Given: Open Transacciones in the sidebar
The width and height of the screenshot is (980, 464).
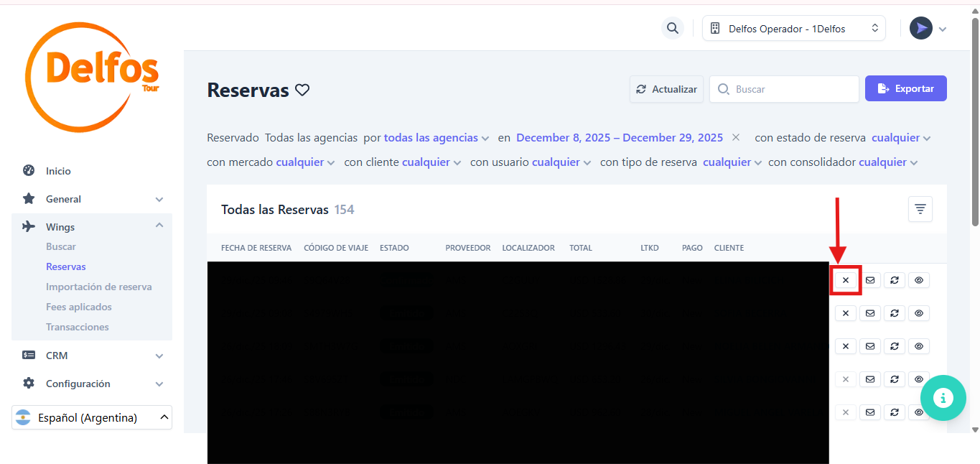Looking at the screenshot, I should 78,327.
